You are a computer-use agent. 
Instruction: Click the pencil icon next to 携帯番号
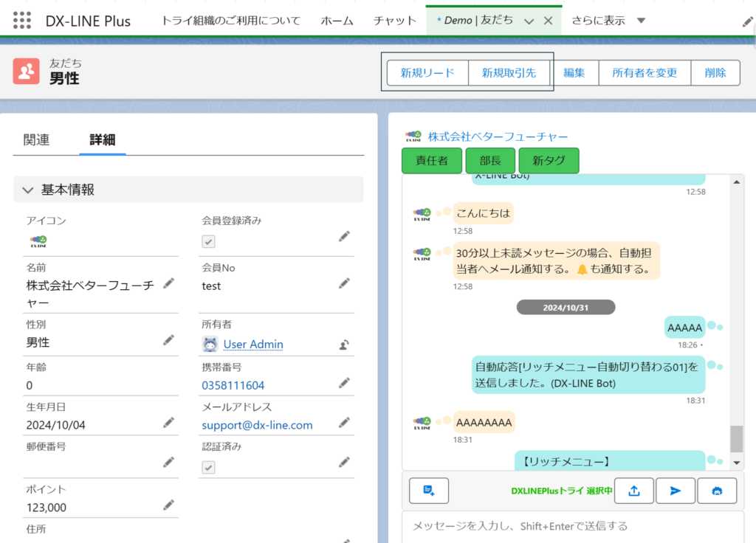[x=343, y=382]
